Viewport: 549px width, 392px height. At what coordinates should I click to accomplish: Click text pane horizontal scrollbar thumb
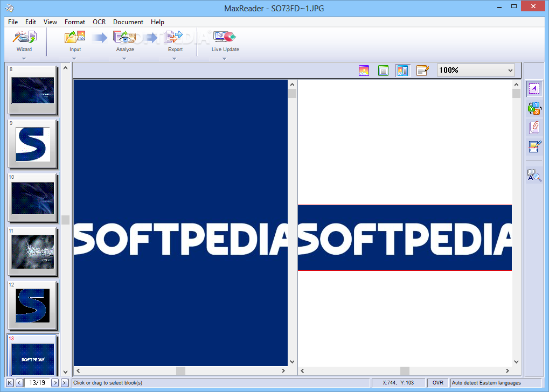click(x=405, y=370)
